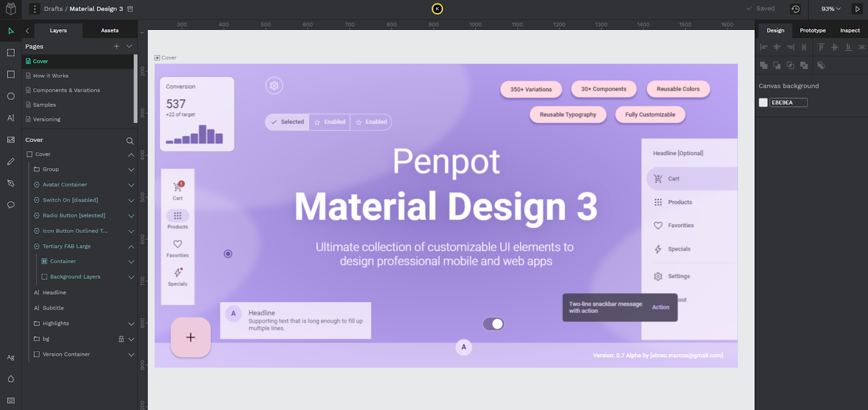The image size is (868, 410).
Task: Expand the Group layer
Action: point(131,170)
